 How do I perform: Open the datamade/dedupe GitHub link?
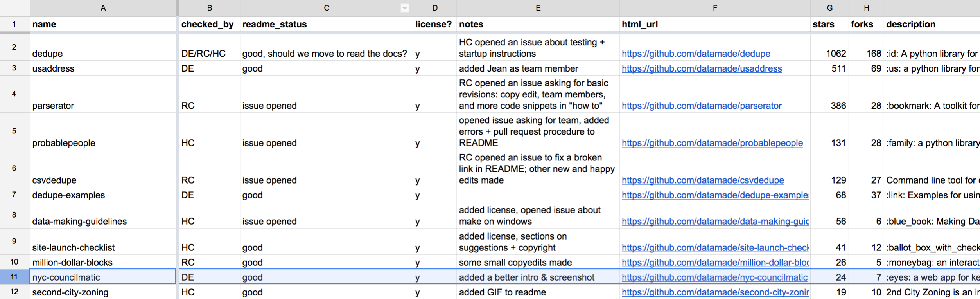point(696,54)
